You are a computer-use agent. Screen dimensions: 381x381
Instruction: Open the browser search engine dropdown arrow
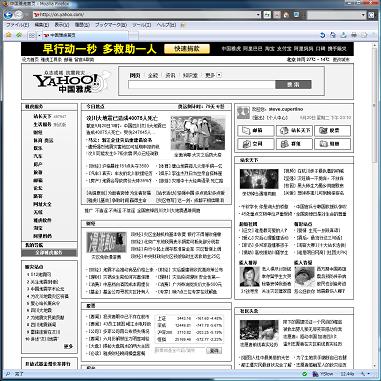pos(363,15)
